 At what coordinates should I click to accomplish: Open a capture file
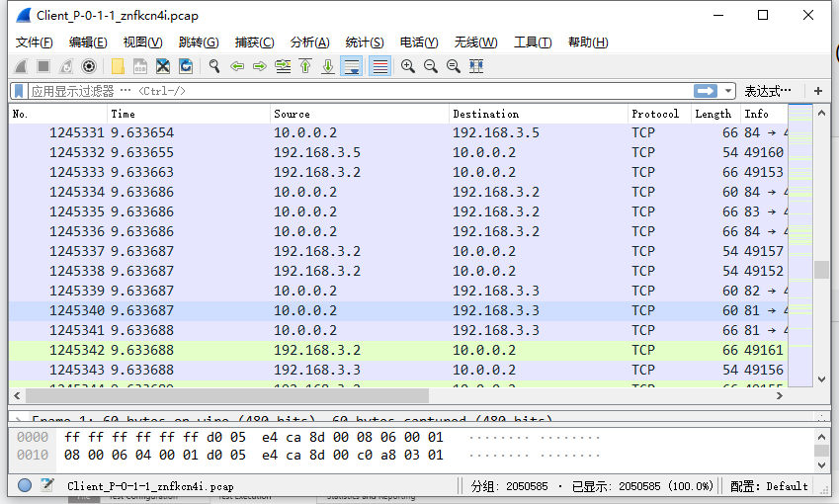pos(118,66)
